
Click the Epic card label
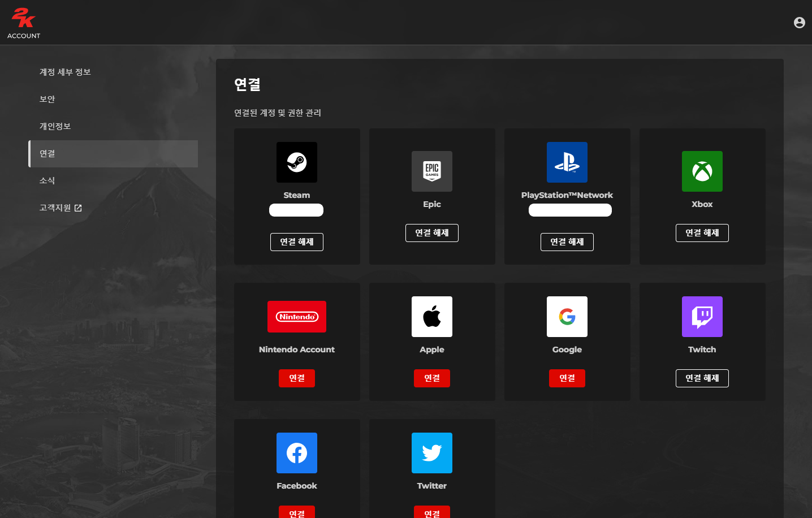click(x=432, y=204)
